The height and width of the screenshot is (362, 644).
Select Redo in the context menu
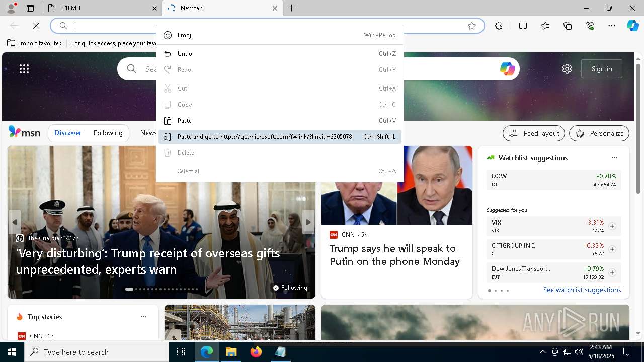click(280, 70)
